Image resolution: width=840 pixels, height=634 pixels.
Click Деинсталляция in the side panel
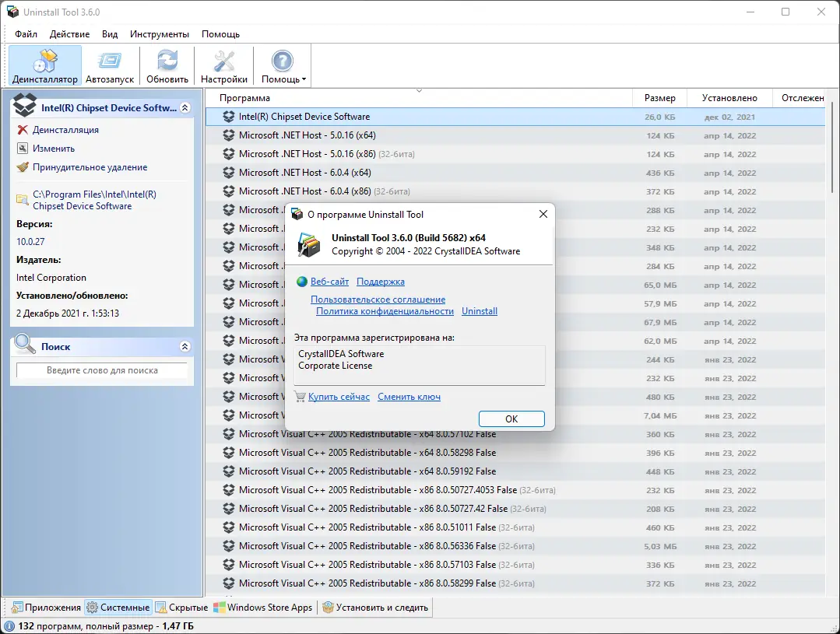click(x=65, y=130)
